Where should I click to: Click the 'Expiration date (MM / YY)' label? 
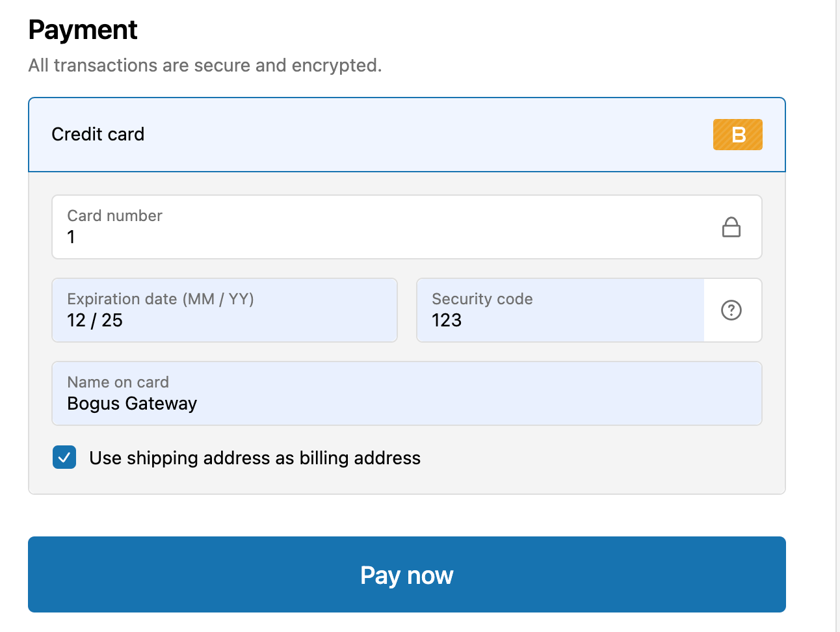point(161,299)
